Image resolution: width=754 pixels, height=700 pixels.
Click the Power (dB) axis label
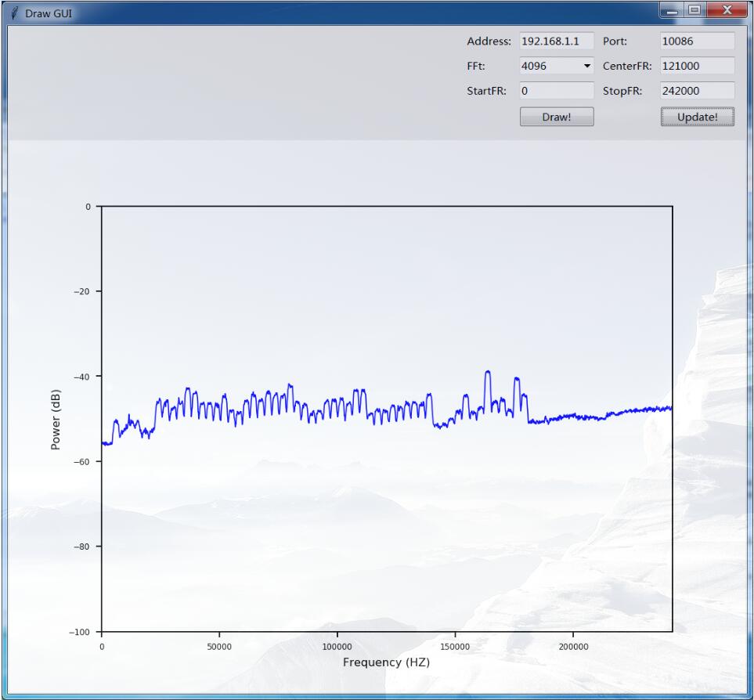pyautogui.click(x=56, y=420)
